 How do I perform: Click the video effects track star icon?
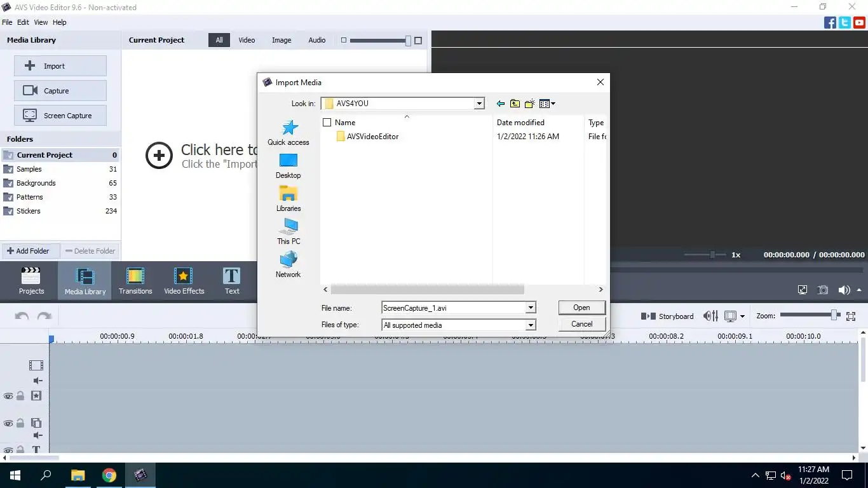36,395
